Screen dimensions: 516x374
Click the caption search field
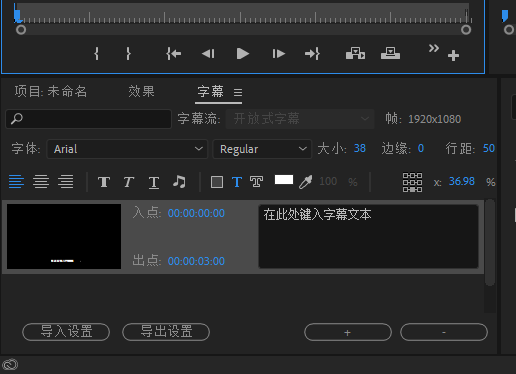[89, 119]
